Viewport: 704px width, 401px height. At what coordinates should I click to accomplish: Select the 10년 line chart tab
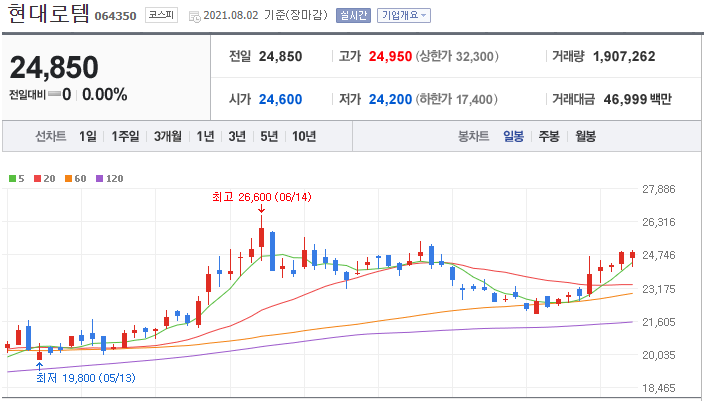point(304,136)
